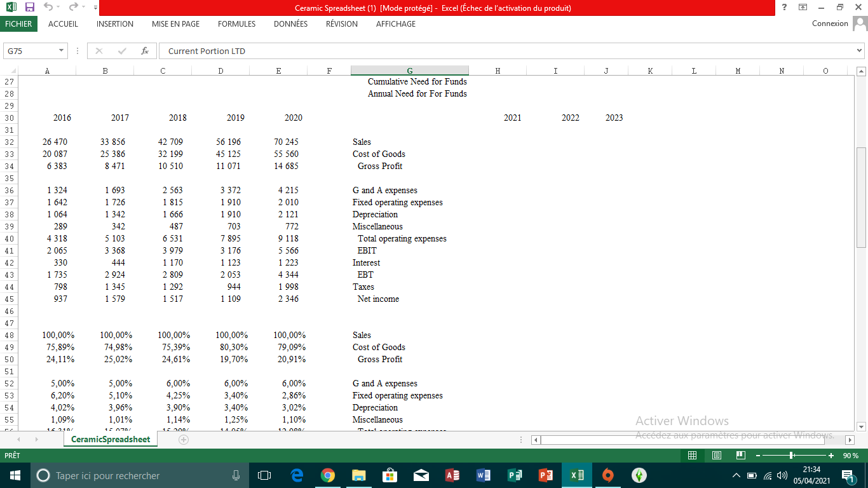Switch to the ACCUEIL ribbon tab
This screenshot has width=868, height=488.
tap(63, 24)
